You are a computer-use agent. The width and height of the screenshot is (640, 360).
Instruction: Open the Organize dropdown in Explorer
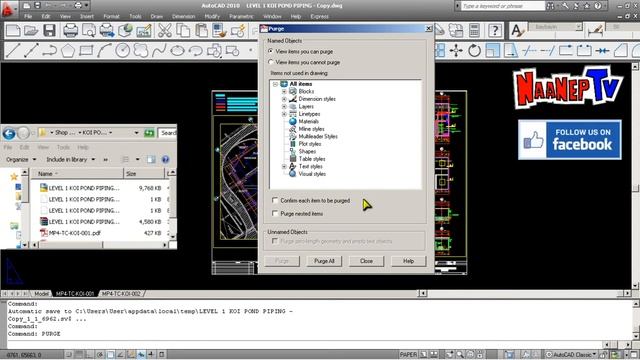(x=21, y=160)
